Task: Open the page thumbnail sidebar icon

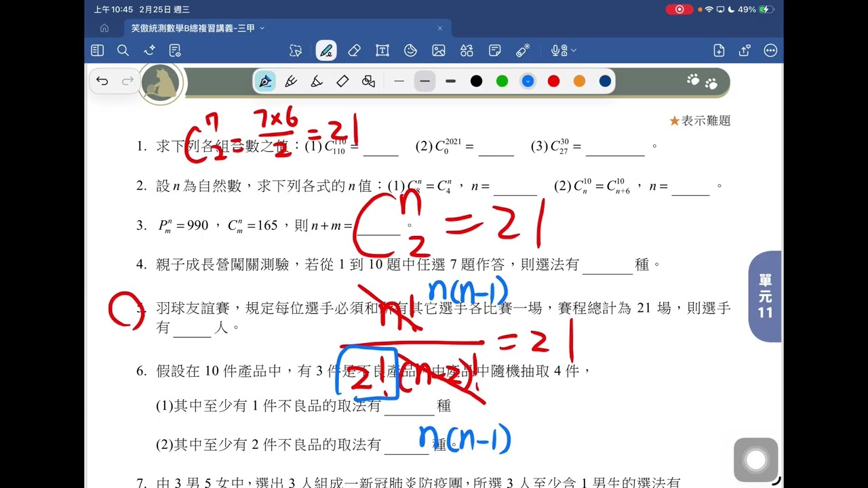Action: click(x=97, y=50)
